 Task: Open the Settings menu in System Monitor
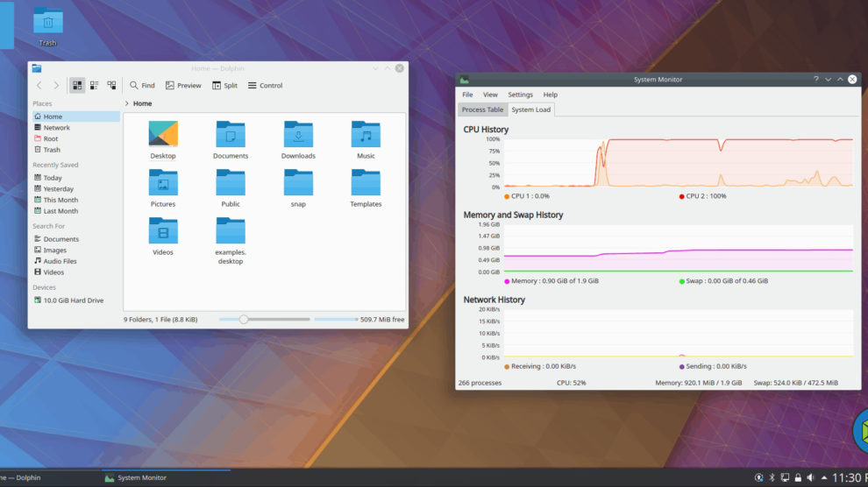tap(520, 95)
